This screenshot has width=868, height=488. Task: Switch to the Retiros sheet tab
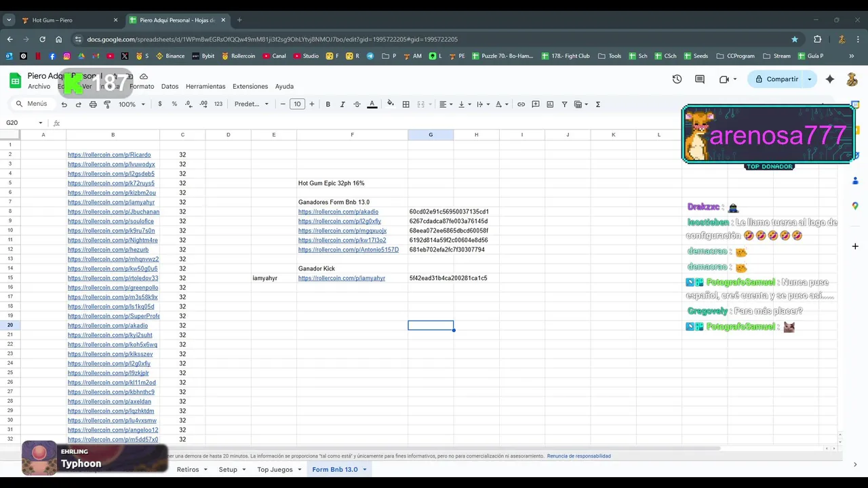(x=188, y=470)
